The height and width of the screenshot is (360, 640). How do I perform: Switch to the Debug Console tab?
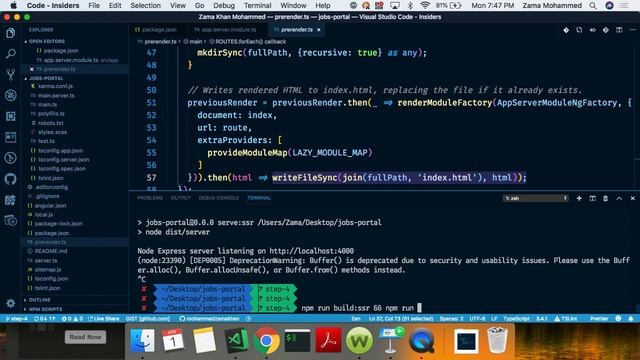click(219, 198)
